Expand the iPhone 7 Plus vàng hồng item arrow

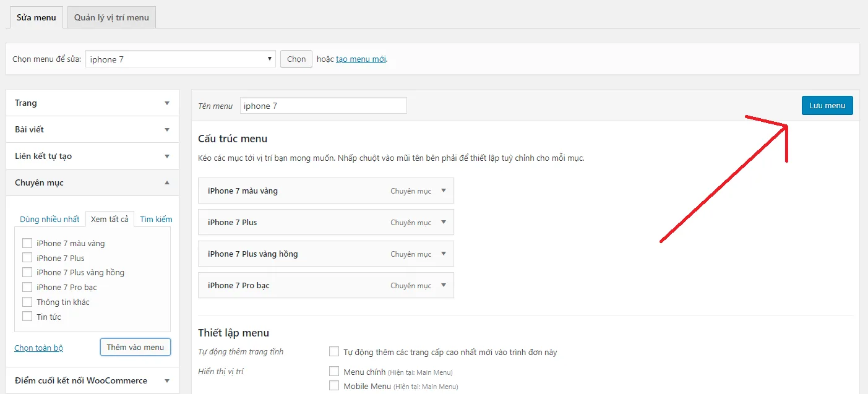pyautogui.click(x=444, y=254)
